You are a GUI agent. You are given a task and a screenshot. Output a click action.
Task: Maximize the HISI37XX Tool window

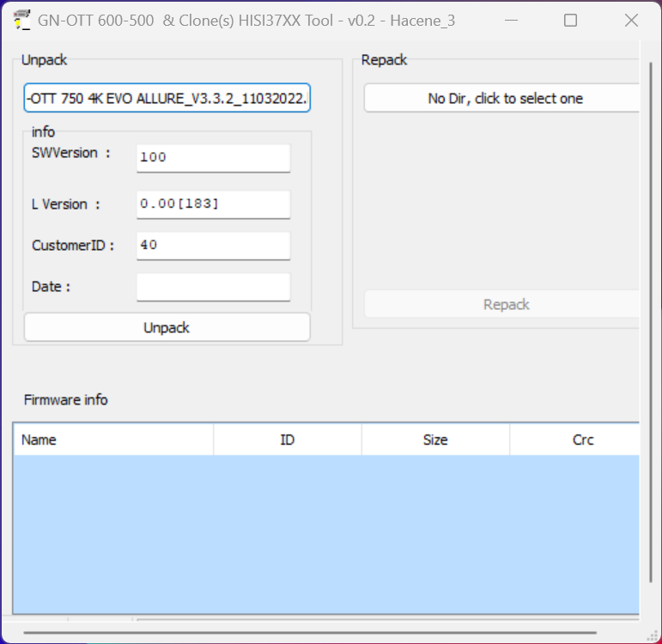[570, 21]
